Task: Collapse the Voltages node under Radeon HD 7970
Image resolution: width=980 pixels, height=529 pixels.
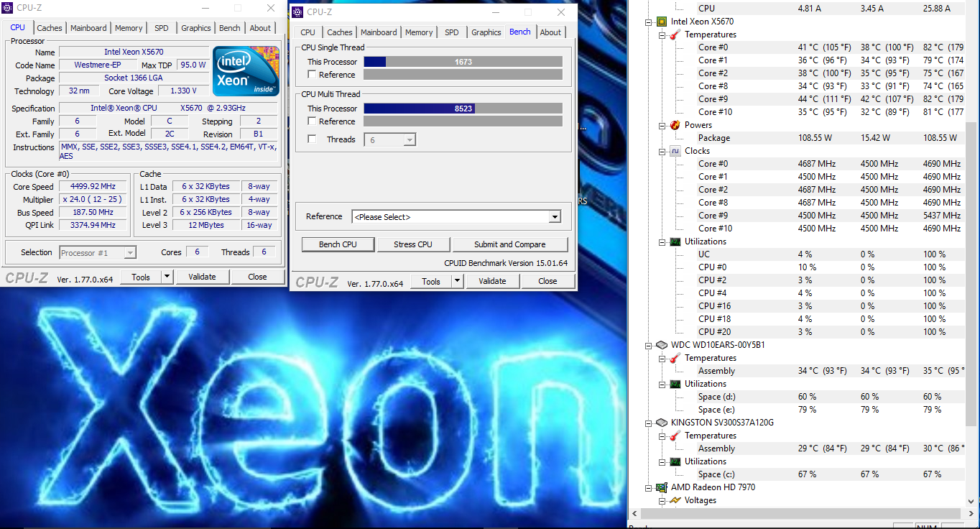Action: (x=662, y=500)
